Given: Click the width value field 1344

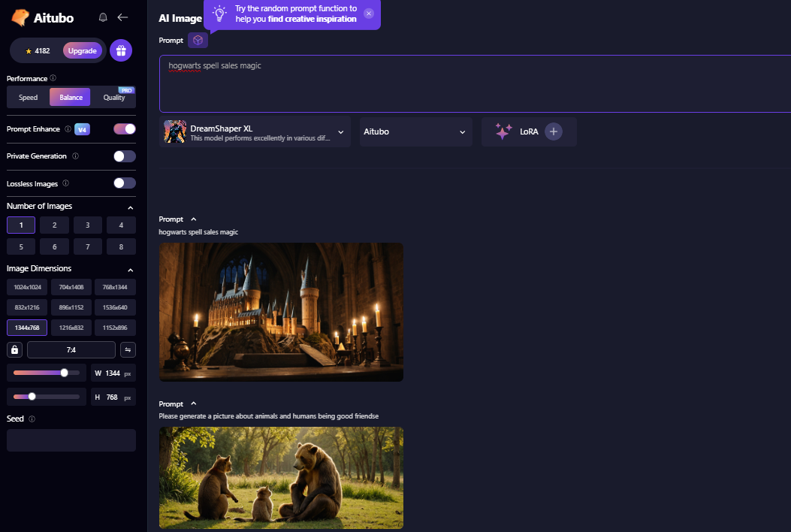Looking at the screenshot, I should (113, 373).
